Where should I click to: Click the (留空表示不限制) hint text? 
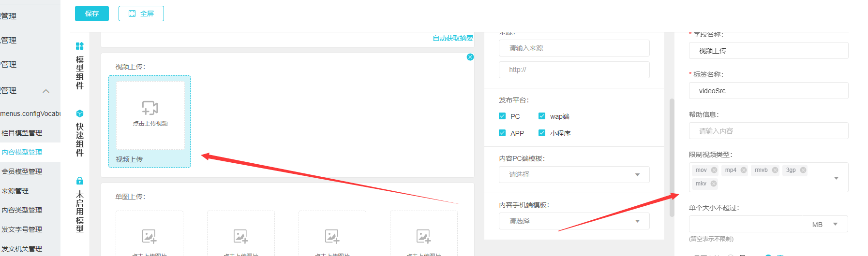(x=711, y=239)
